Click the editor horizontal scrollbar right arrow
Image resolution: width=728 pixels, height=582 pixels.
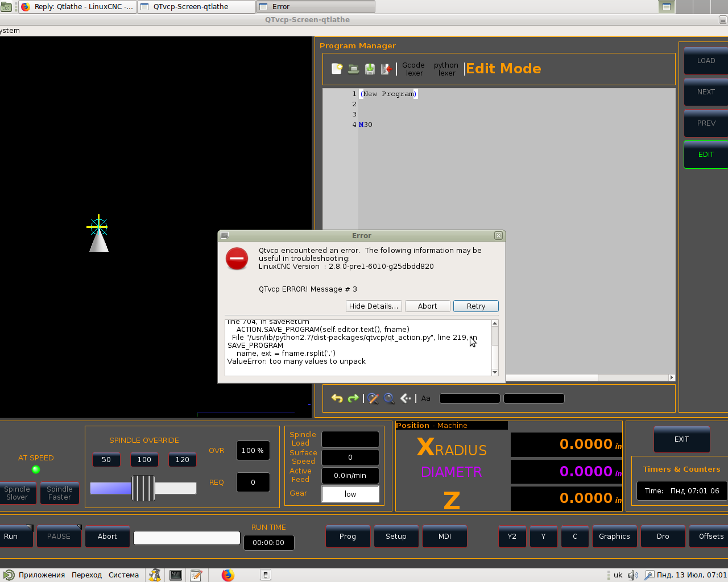pos(672,377)
